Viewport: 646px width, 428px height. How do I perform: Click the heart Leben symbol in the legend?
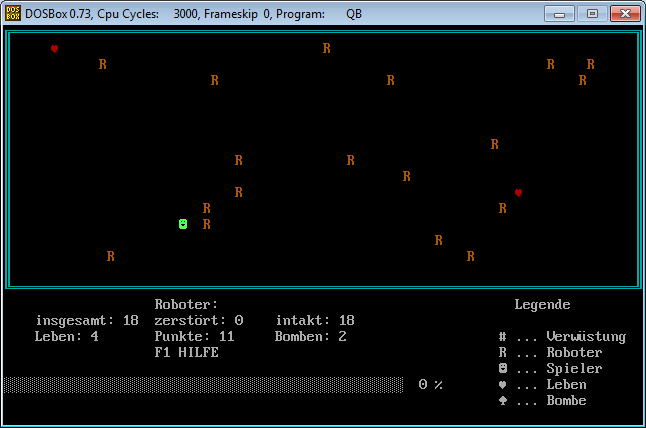coord(502,385)
